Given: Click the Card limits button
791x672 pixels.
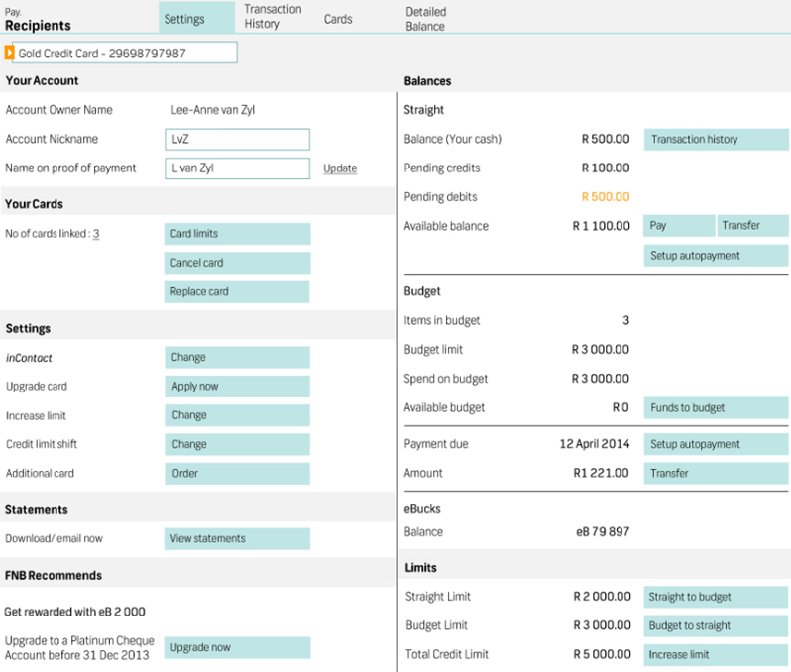Looking at the screenshot, I should (x=237, y=234).
